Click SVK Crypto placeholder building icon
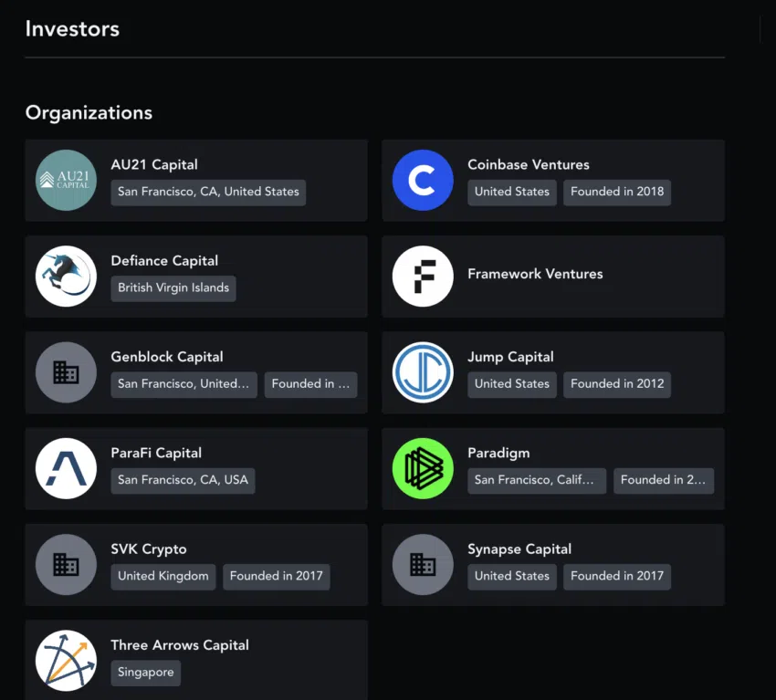The height and width of the screenshot is (700, 776). tap(66, 564)
